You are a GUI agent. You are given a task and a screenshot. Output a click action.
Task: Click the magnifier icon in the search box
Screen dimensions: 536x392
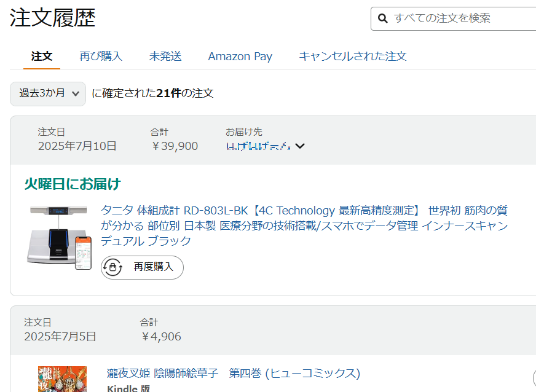click(x=382, y=18)
